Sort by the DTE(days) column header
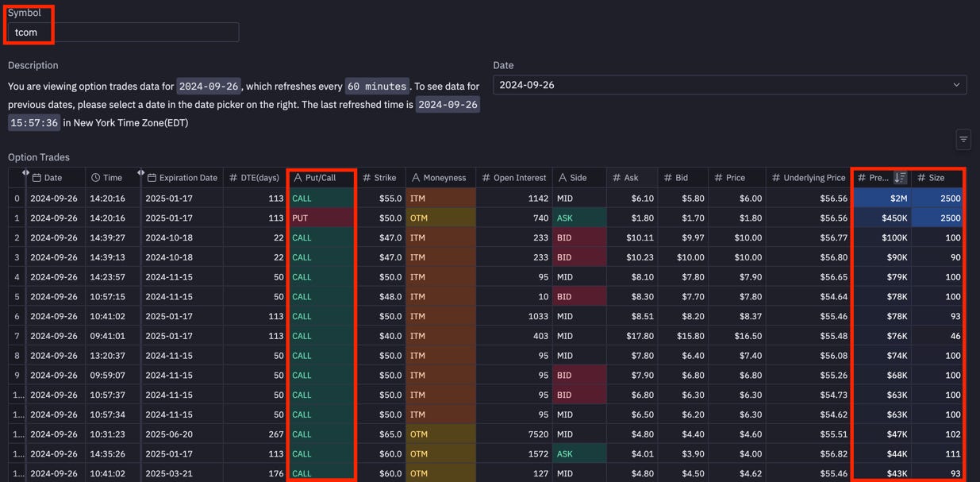980x482 pixels. pyautogui.click(x=255, y=178)
